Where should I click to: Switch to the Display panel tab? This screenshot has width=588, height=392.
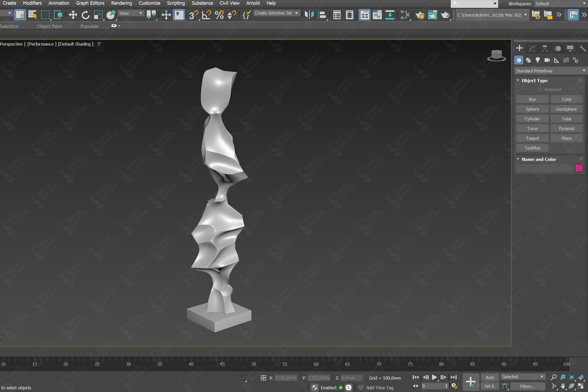coord(570,48)
